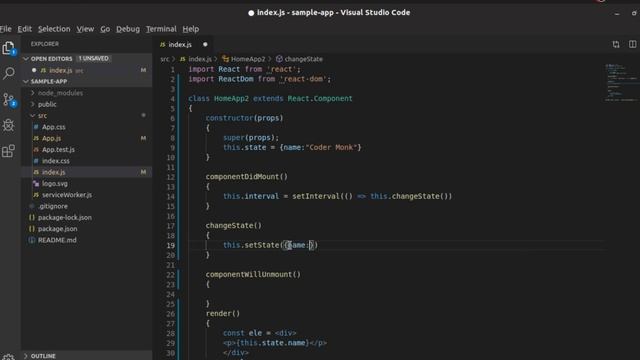
Task: Click 'super(props);' on line 8
Action: coord(251,138)
